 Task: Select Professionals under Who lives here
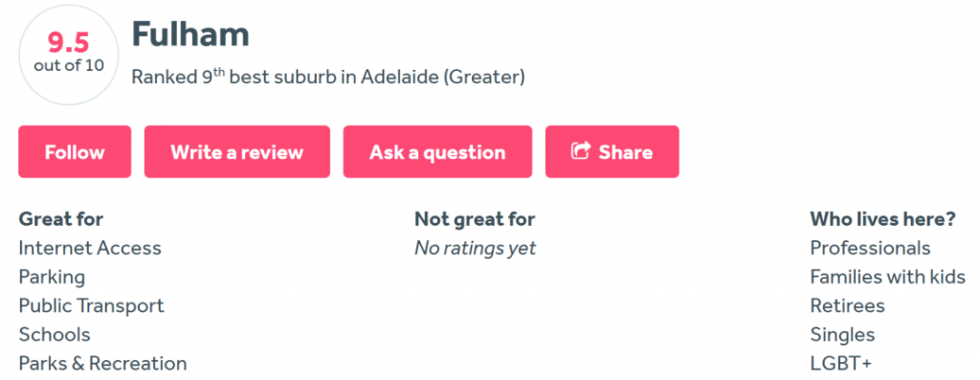pyautogui.click(x=871, y=248)
